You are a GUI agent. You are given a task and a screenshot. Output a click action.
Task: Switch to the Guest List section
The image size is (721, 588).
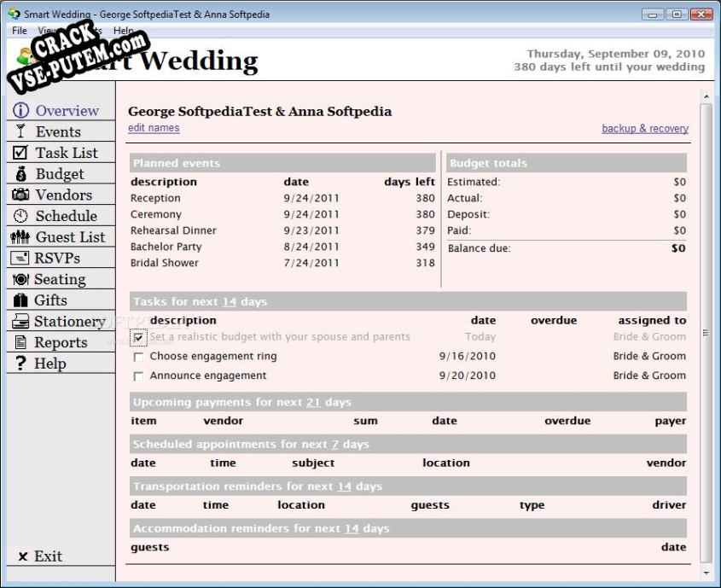(70, 236)
